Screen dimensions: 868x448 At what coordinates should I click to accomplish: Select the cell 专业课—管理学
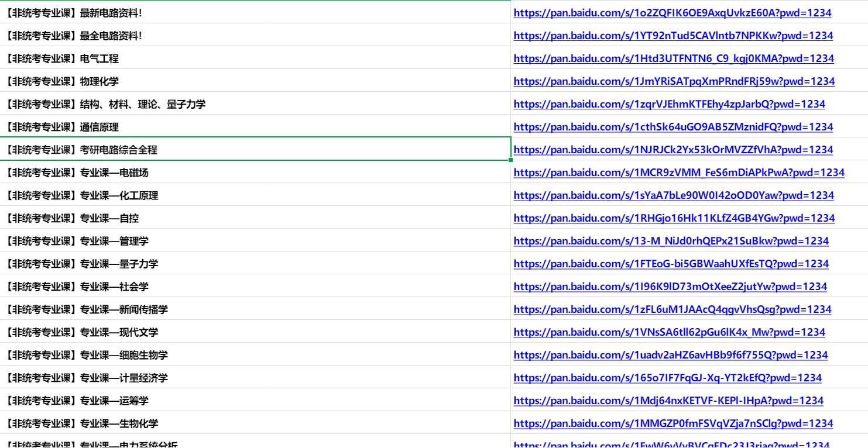click(255, 240)
